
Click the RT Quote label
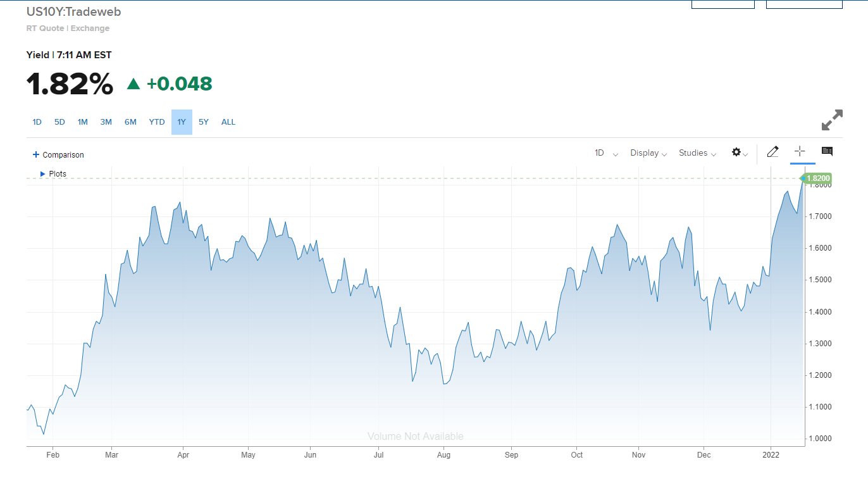45,28
